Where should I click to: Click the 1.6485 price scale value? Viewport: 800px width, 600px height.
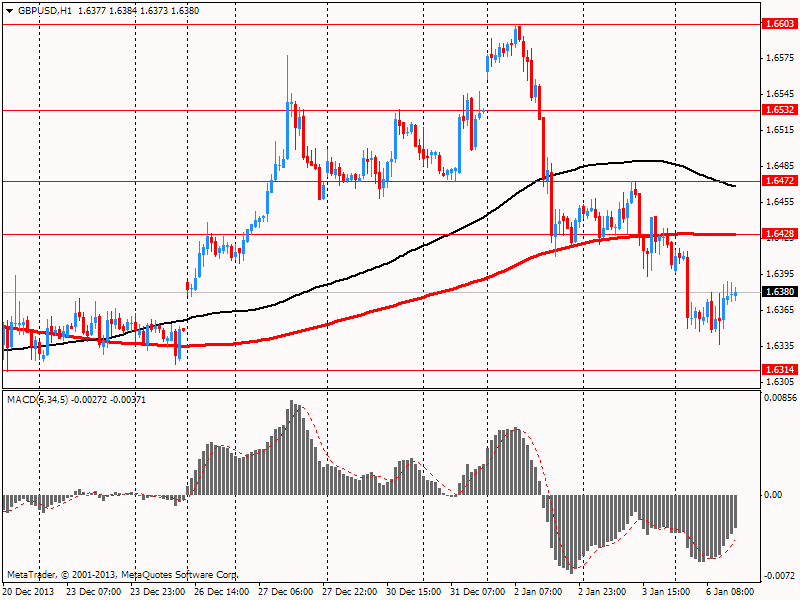point(781,166)
